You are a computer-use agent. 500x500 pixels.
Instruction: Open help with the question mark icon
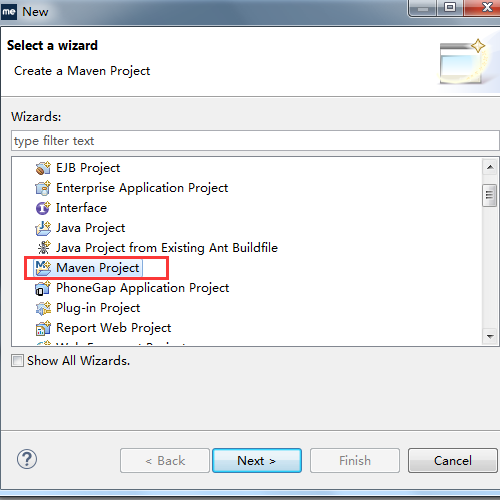(27, 459)
